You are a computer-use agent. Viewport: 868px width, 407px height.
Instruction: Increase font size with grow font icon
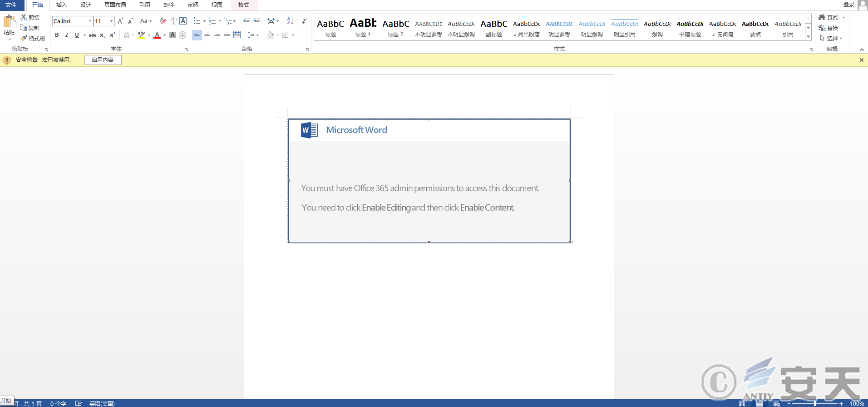click(x=120, y=21)
